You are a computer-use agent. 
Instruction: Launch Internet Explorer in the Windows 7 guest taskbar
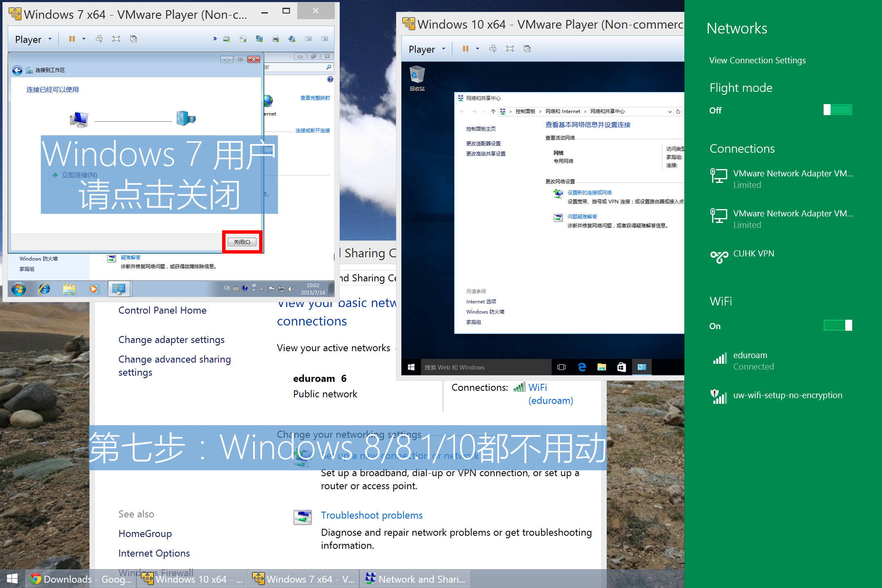coord(44,289)
